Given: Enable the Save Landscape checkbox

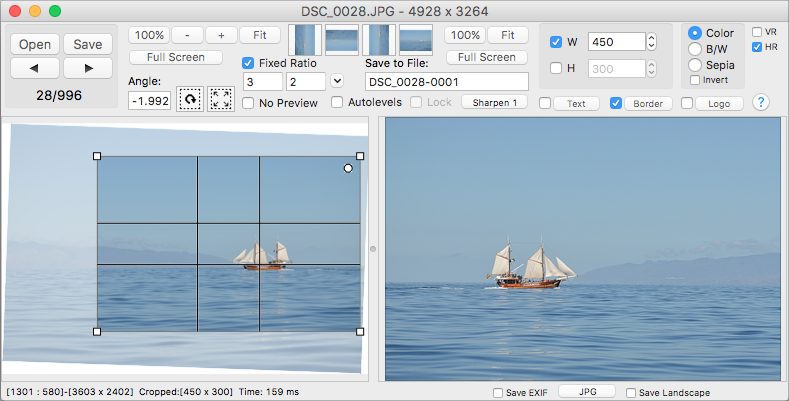Looking at the screenshot, I should [630, 392].
